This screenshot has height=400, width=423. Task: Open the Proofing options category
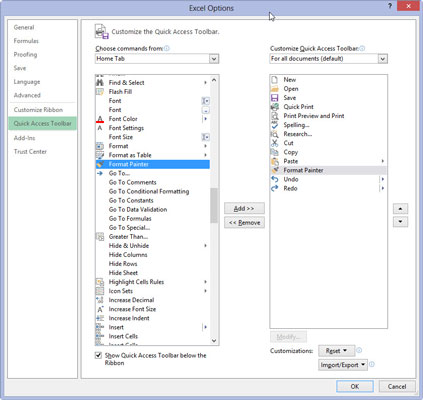pos(25,55)
